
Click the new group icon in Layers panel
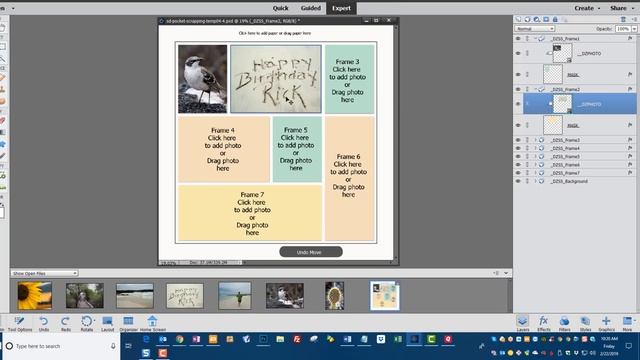tap(527, 19)
